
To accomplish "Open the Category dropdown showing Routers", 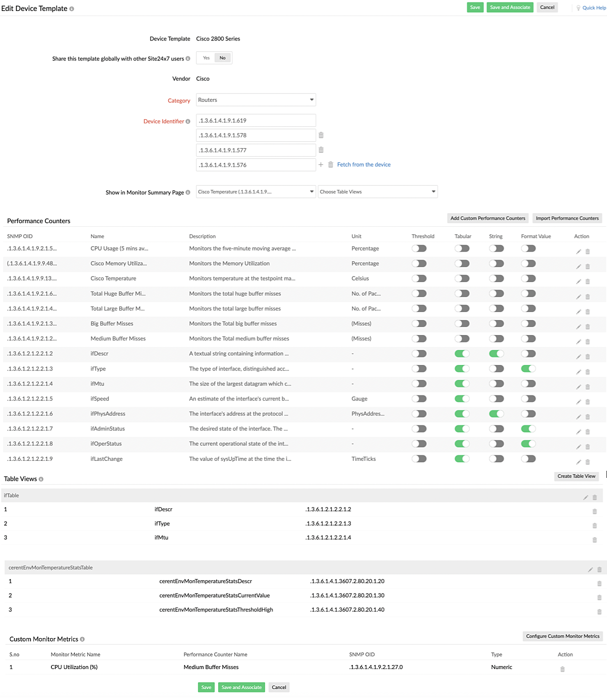I will coord(256,100).
